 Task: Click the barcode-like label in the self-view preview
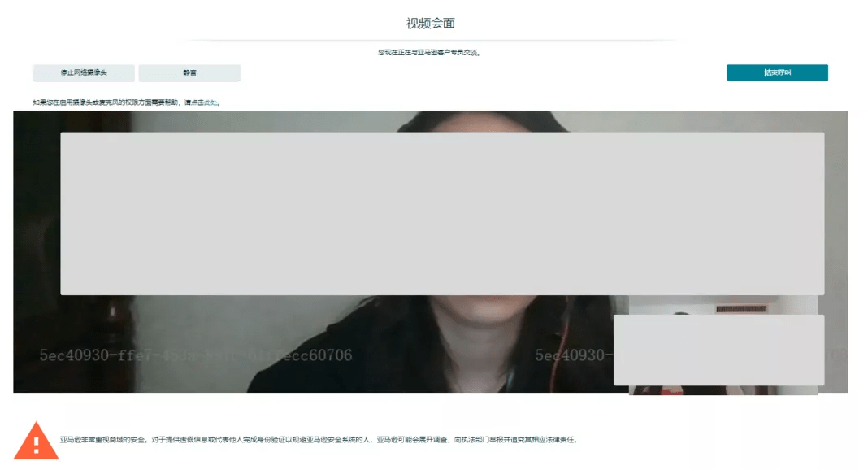click(x=741, y=309)
